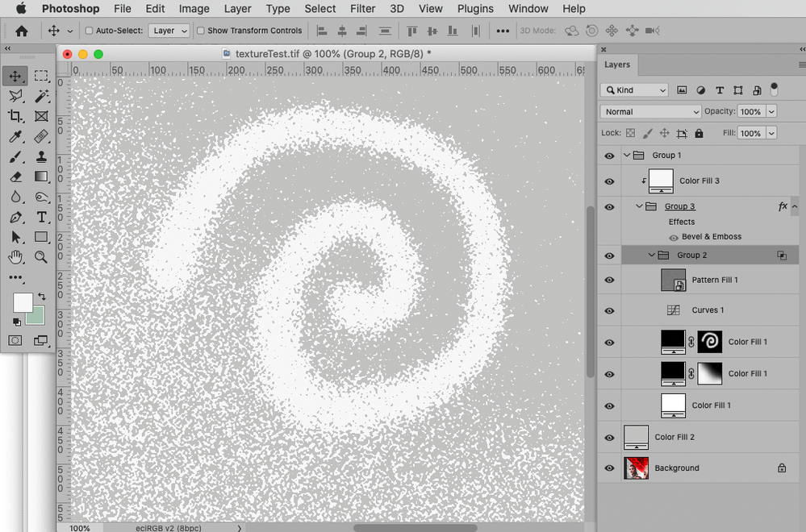Select the Blur tool
Image resolution: width=806 pixels, height=532 pixels.
[x=15, y=197]
